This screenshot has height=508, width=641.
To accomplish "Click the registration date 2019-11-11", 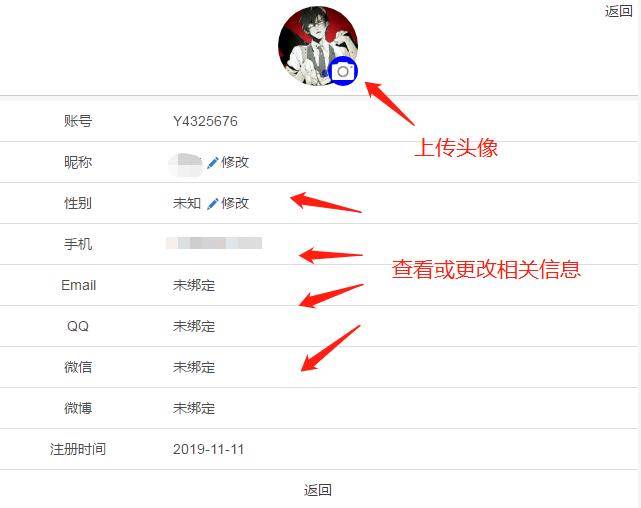I will 208,449.
